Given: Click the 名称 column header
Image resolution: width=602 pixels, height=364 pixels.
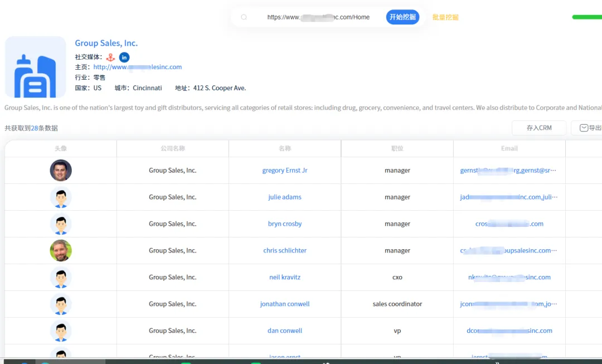Looking at the screenshot, I should [x=285, y=149].
